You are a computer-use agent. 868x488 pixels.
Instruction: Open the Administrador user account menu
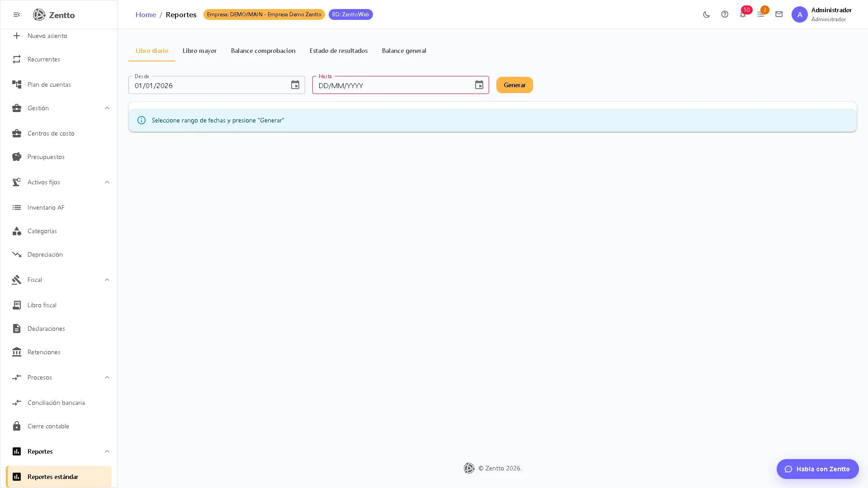[822, 14]
